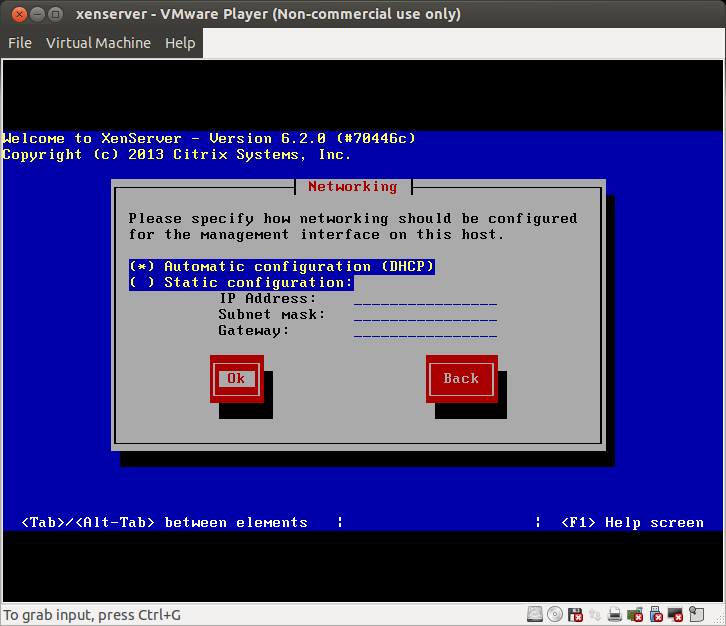Minimize the xenserver VMware window
Screen dimensions: 726x626
tap(38, 14)
